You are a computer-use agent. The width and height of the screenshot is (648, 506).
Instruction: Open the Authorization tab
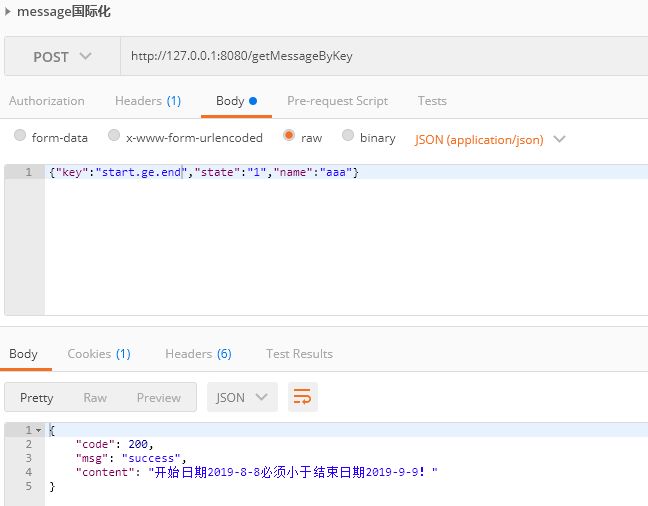click(47, 101)
